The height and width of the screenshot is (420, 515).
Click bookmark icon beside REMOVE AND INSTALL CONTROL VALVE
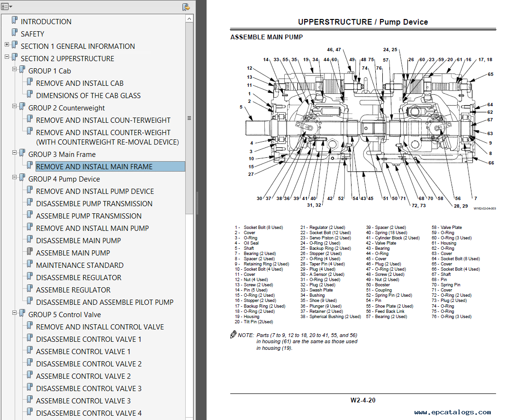(x=29, y=326)
